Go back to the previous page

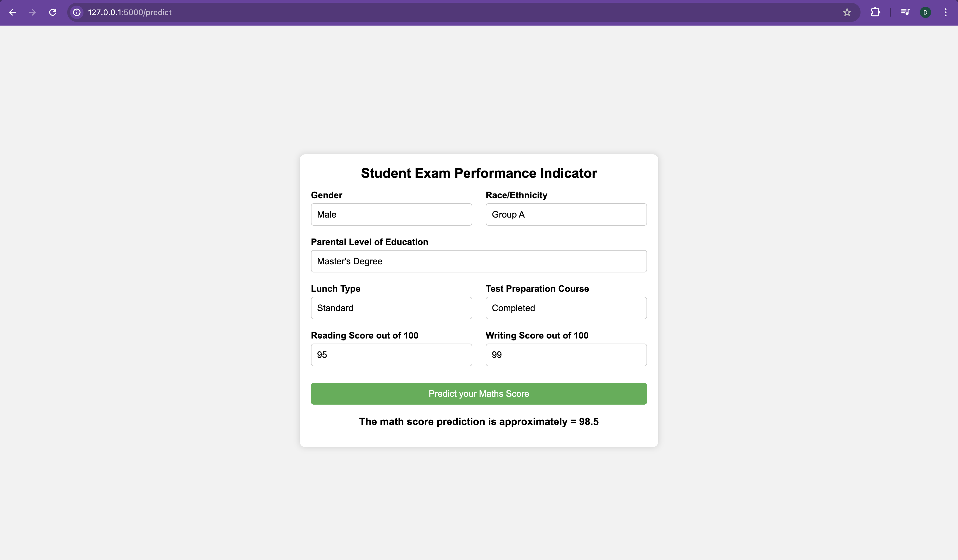coord(13,12)
